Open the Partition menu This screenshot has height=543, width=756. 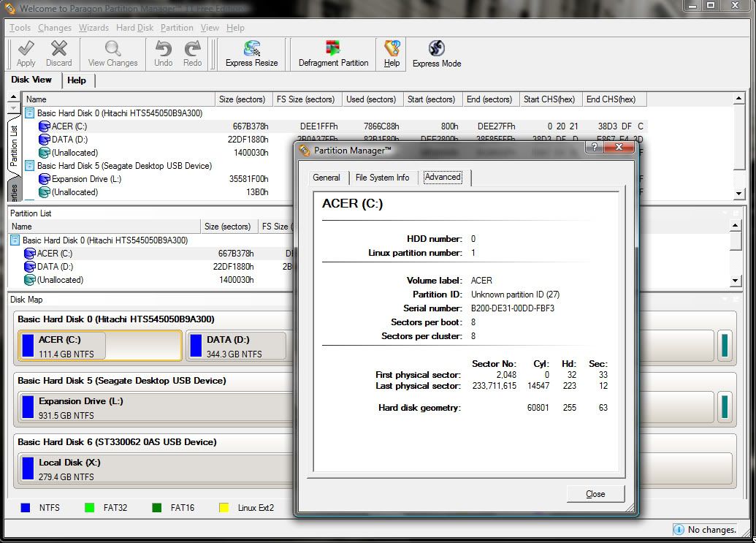coord(177,28)
